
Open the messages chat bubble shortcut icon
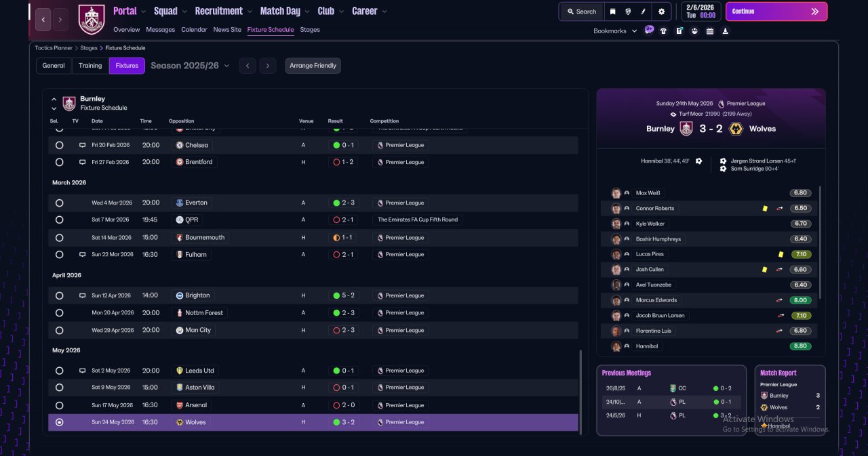point(649,30)
